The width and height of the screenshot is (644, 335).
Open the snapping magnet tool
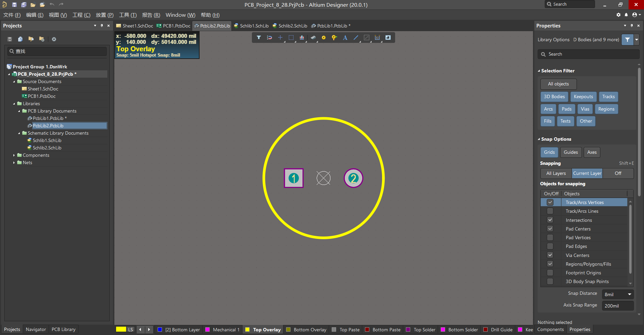[x=269, y=38]
